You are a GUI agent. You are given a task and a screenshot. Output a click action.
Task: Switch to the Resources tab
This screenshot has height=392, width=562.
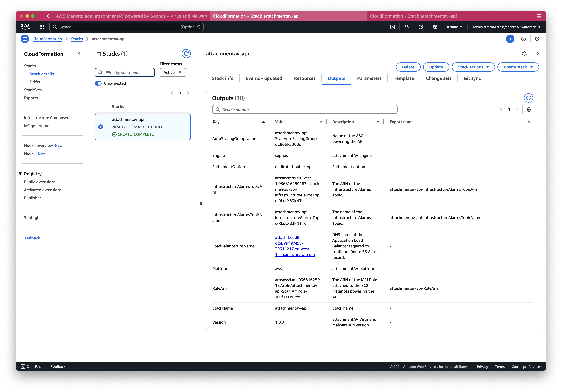tap(304, 78)
